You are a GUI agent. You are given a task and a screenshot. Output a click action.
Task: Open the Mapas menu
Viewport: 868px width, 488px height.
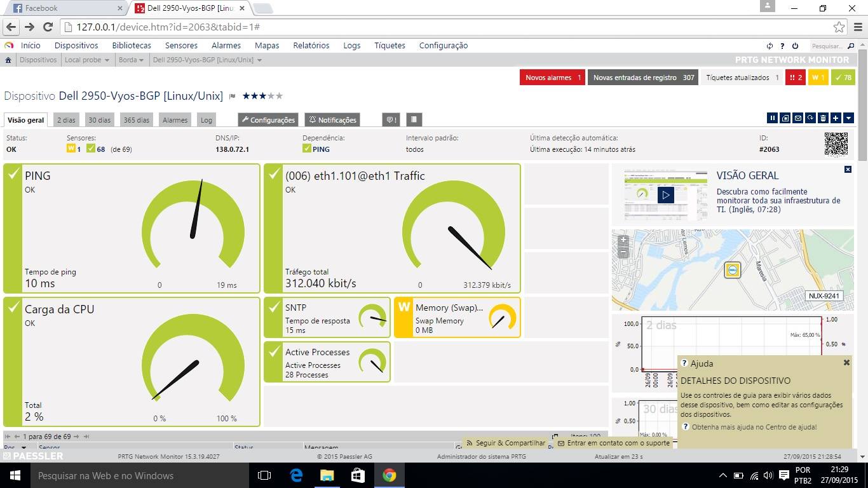267,46
